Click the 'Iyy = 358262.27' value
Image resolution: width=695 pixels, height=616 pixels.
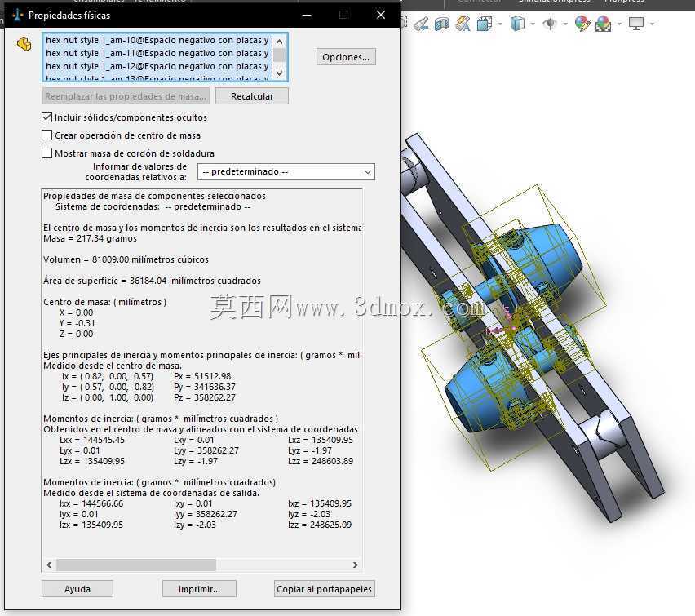tap(206, 515)
